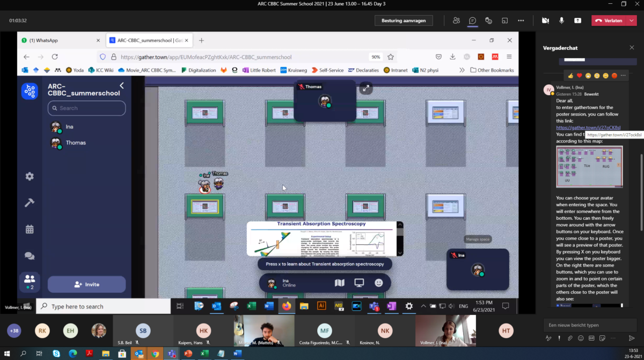Open the Firefox hamburger menu

pyautogui.click(x=509, y=56)
